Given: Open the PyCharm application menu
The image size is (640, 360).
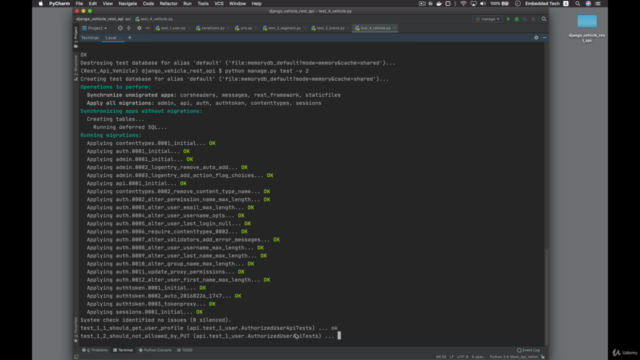Looking at the screenshot, I should click(59, 4).
